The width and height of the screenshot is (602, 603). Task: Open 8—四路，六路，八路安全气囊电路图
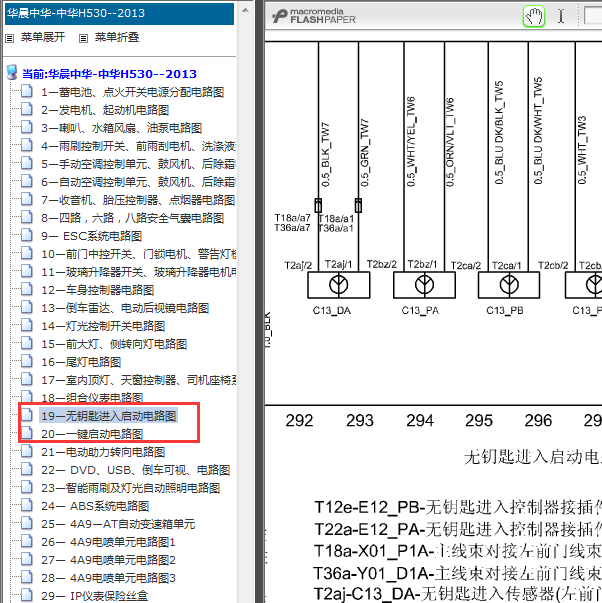point(133,218)
